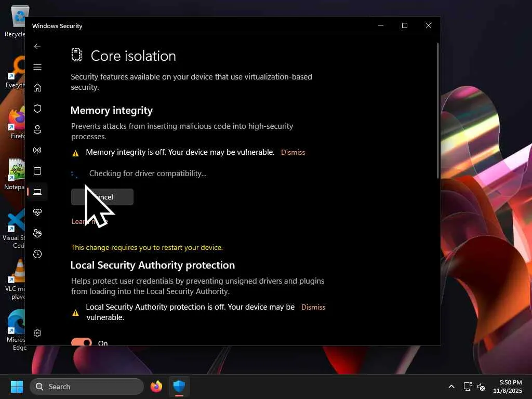Open Settings gear in Windows Security sidebar
The image size is (532, 399).
[37, 333]
